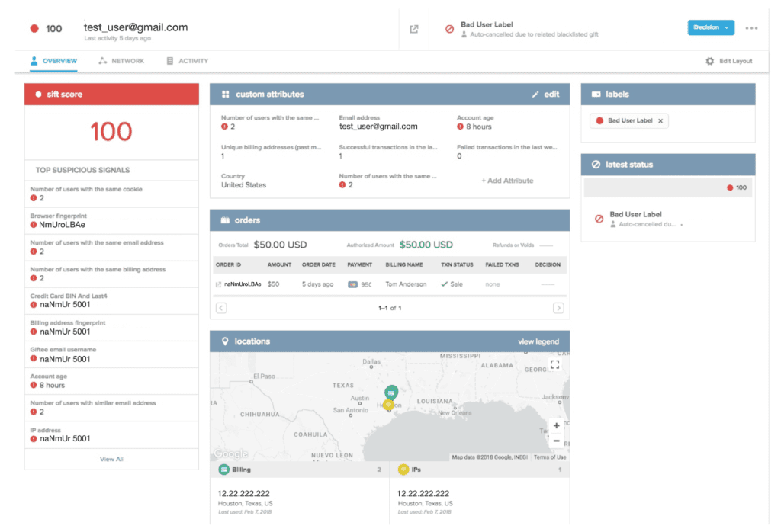Click the yellow IP map marker
This screenshot has height=532, width=781.
pos(388,405)
